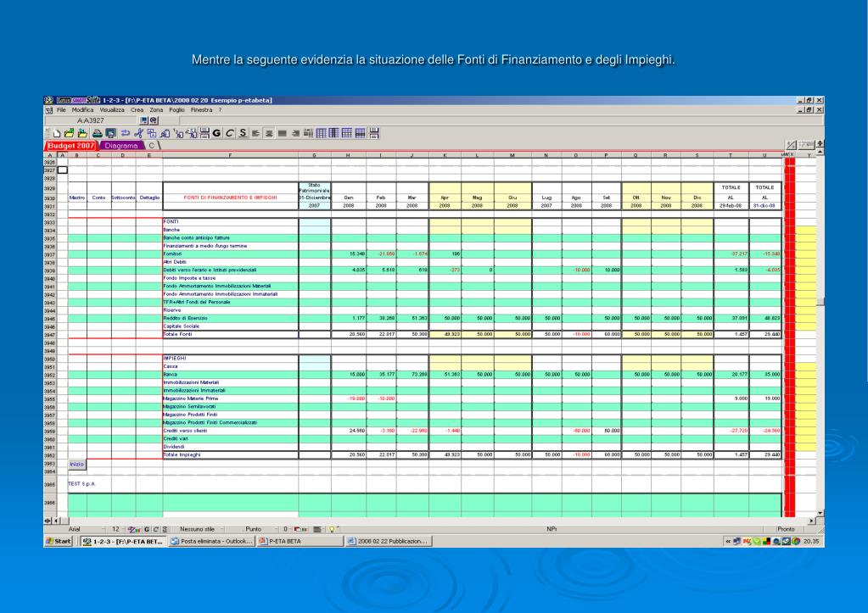The height and width of the screenshot is (613, 868).
Task: Click the FONTI DI FINANZIAMENTO E IMPIEGHI header
Action: [x=230, y=198]
